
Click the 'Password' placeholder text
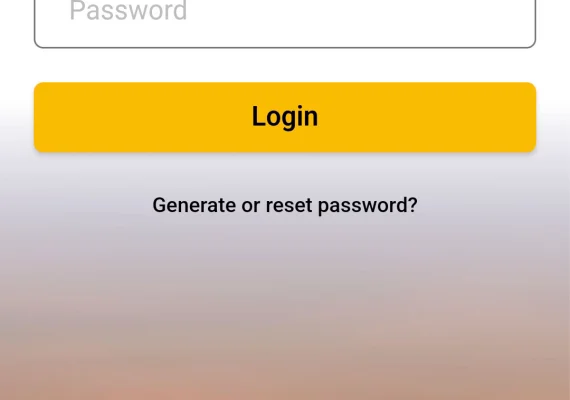(128, 11)
